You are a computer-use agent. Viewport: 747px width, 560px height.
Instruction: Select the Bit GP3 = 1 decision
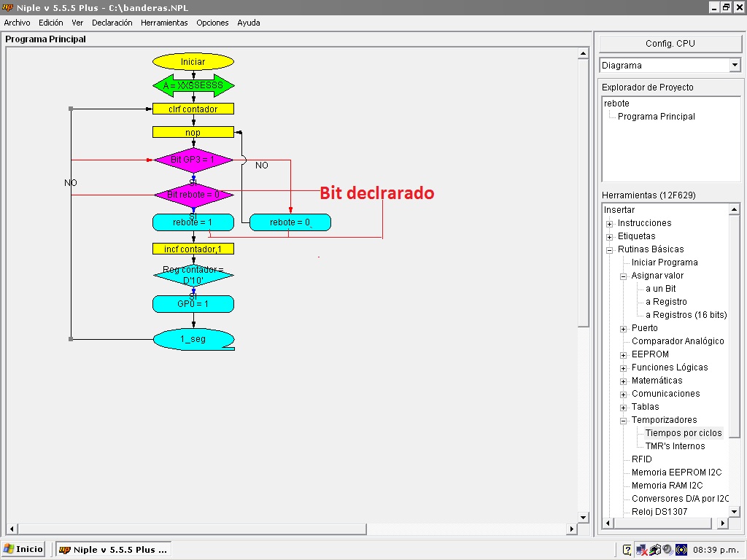click(193, 160)
